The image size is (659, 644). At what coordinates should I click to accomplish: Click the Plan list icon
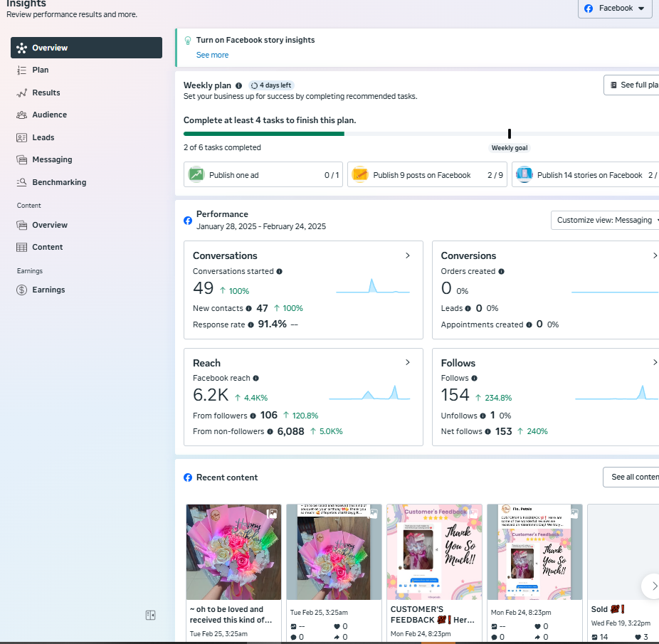coord(21,70)
